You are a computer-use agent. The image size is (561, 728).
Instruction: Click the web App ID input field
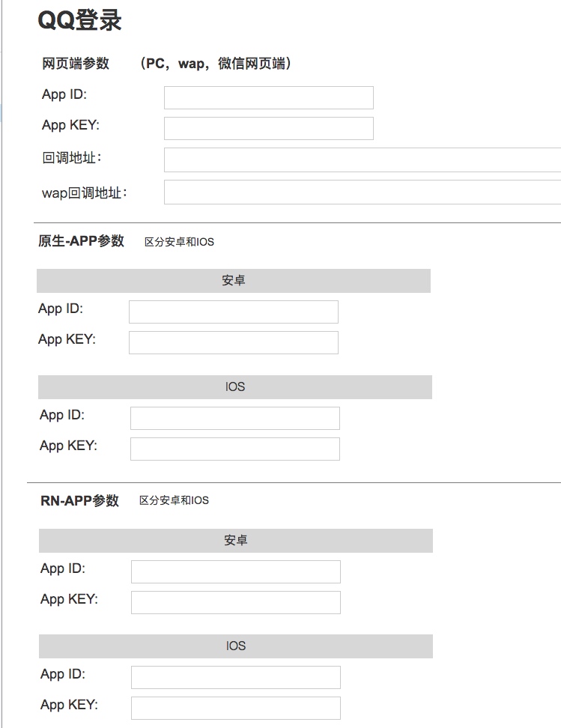click(268, 97)
